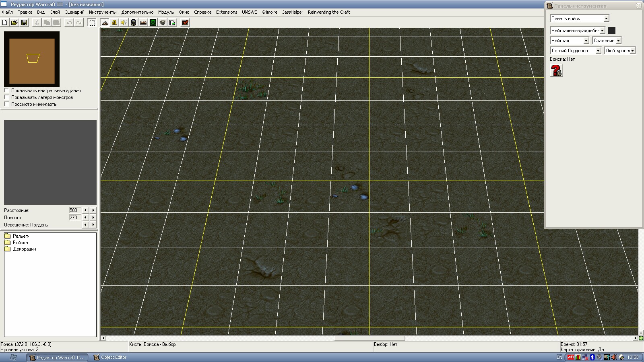Click the Paste toolbar icon
The image size is (644, 362).
click(56, 23)
